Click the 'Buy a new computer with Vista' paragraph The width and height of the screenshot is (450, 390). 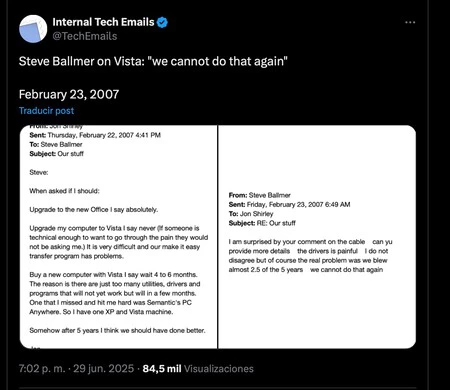tap(115, 293)
